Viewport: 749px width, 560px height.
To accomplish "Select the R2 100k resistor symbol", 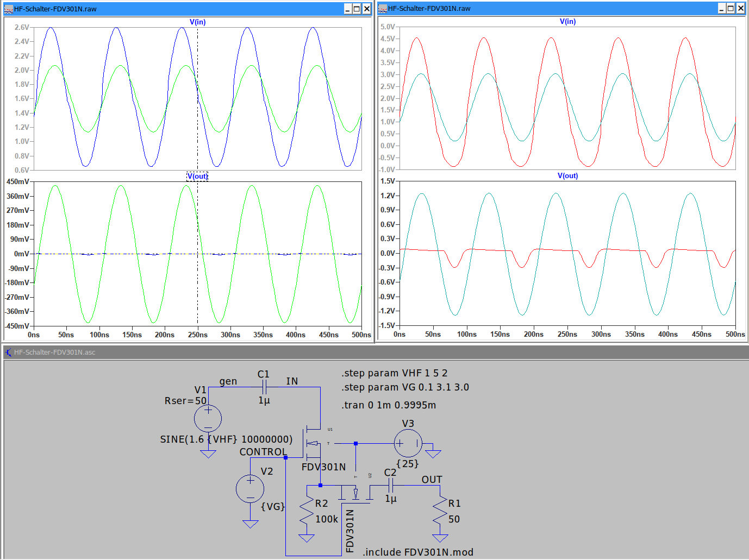I will [307, 511].
